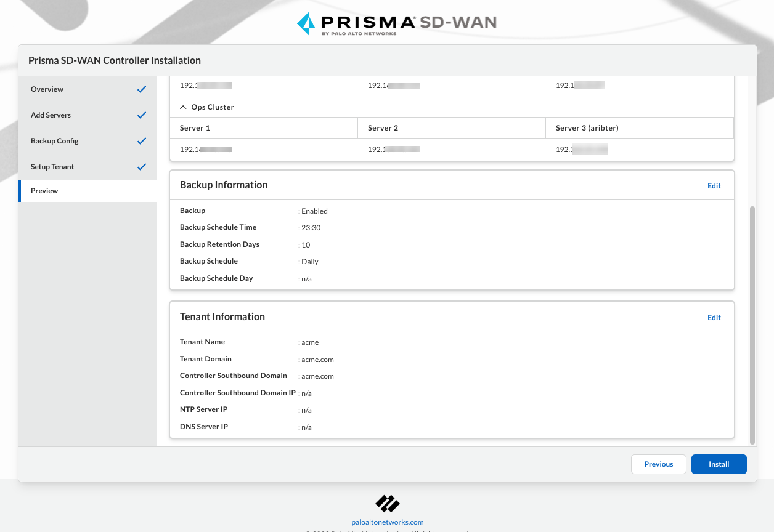The image size is (774, 532).
Task: Select the Preview step
Action: point(88,191)
